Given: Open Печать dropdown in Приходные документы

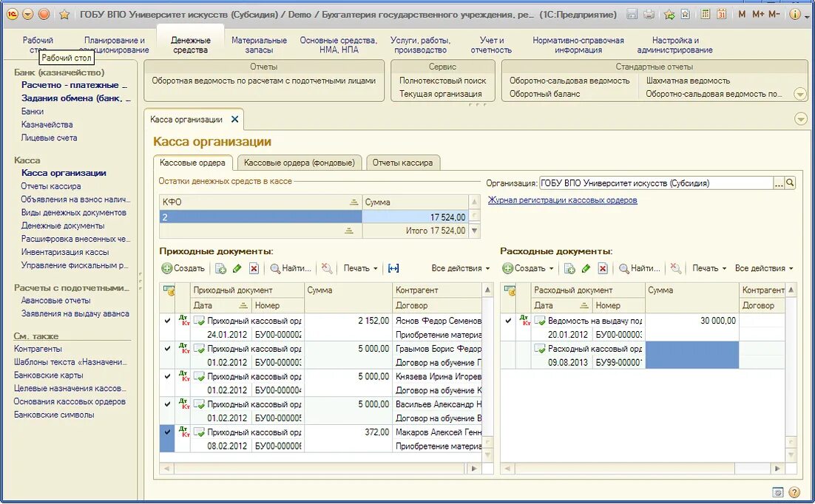Looking at the screenshot, I should [360, 268].
